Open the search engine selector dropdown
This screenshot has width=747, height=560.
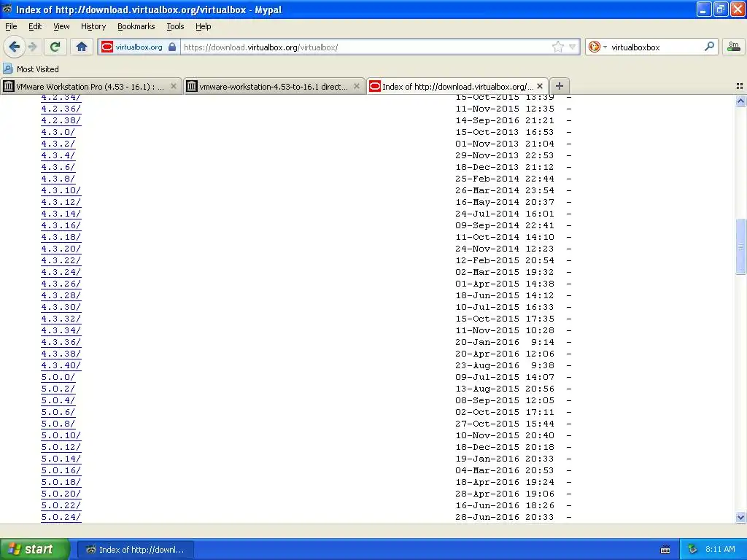click(x=597, y=47)
